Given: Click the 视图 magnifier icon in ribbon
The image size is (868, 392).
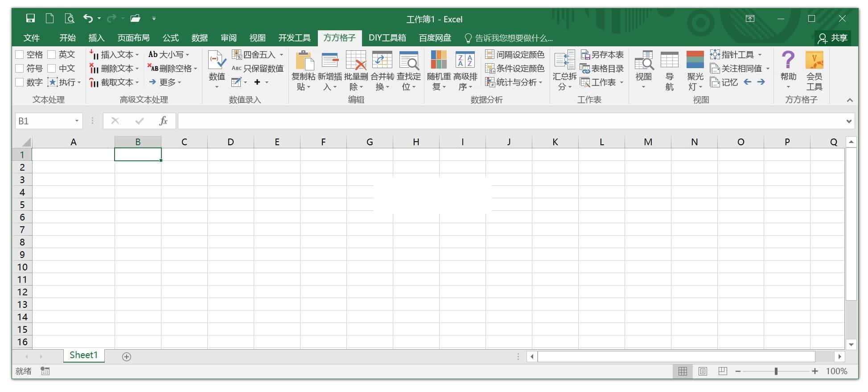Looking at the screenshot, I should (x=644, y=60).
